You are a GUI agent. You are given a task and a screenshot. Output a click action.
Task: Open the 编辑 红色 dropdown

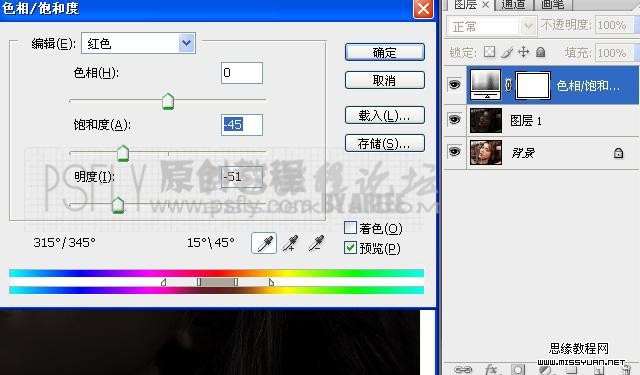coord(138,43)
